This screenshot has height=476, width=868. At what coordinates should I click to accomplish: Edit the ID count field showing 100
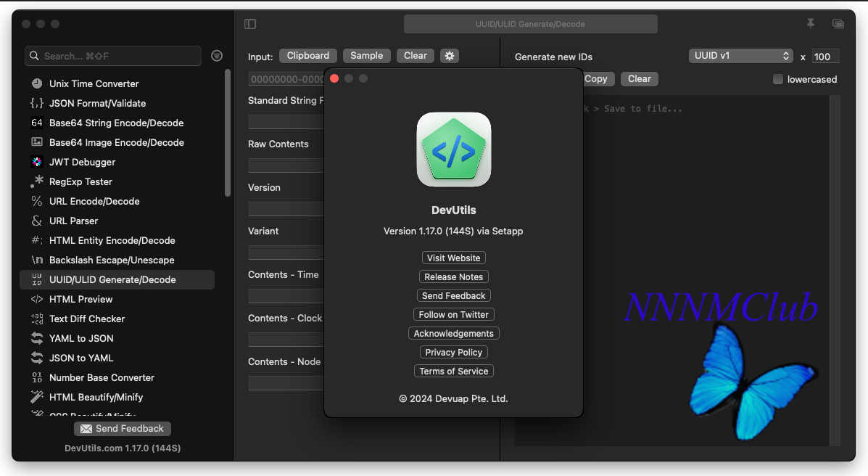point(825,56)
